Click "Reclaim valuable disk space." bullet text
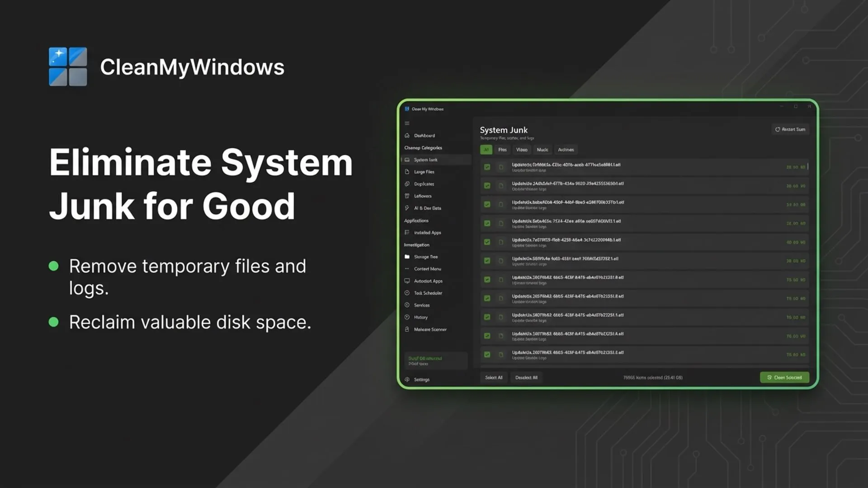The height and width of the screenshot is (488, 868). [190, 322]
